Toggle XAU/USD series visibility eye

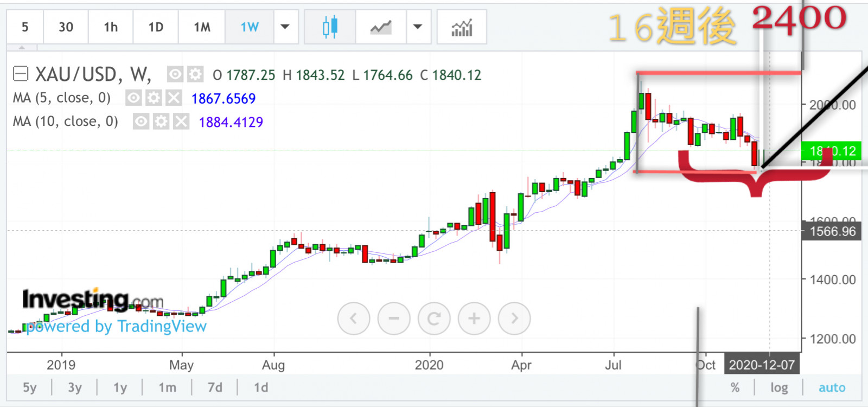coord(175,74)
